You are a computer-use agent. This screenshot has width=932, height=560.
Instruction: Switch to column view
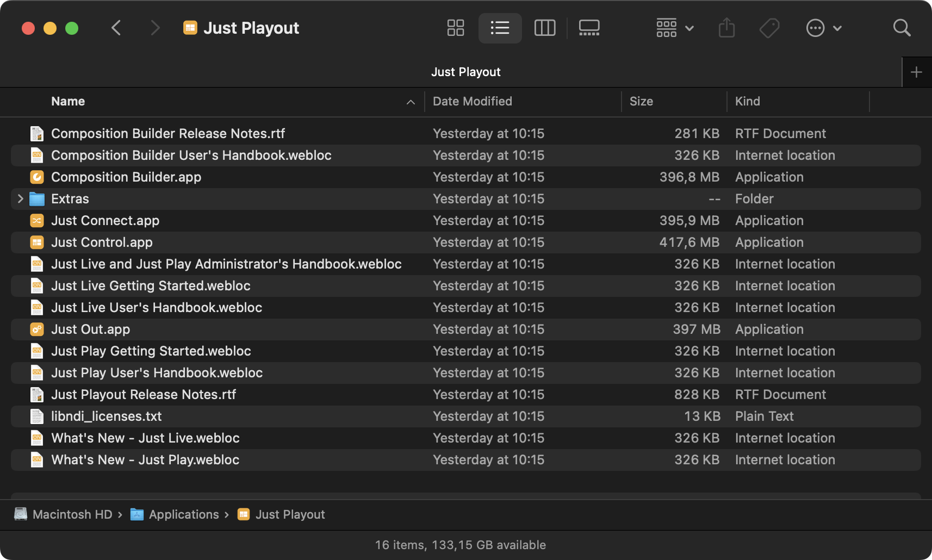[x=545, y=28]
